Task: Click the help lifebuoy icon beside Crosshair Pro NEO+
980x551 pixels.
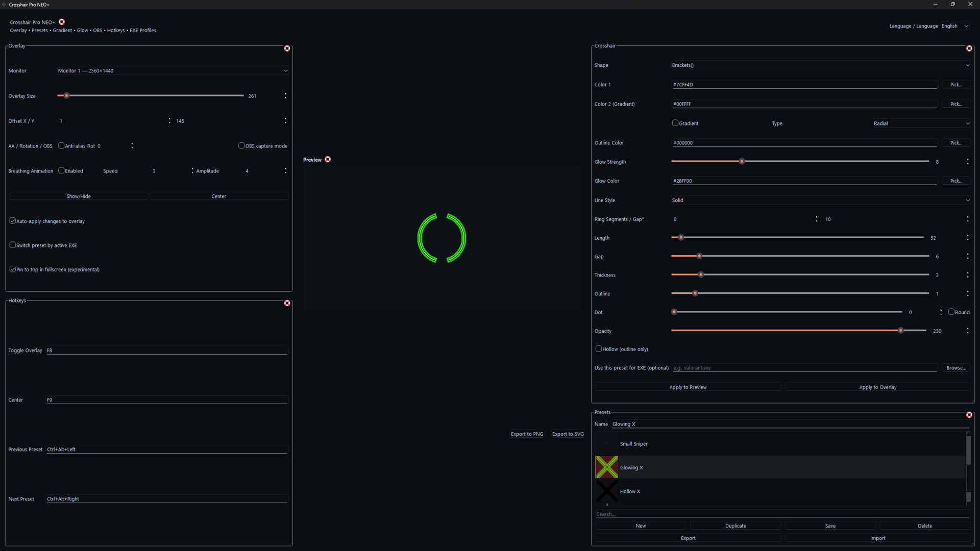Action: coord(61,22)
